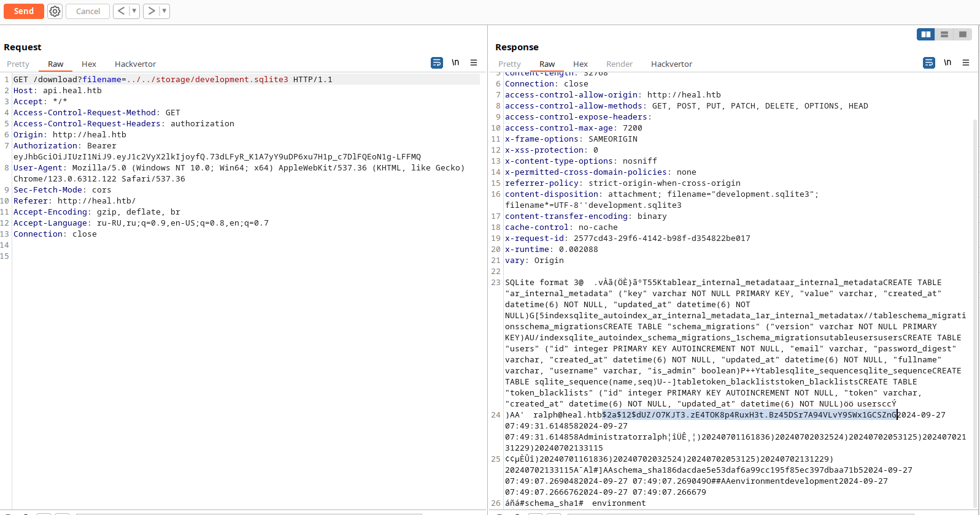Viewport: 980px width, 515px height.
Task: Open request settings gear icon
Action: pyautogui.click(x=55, y=11)
